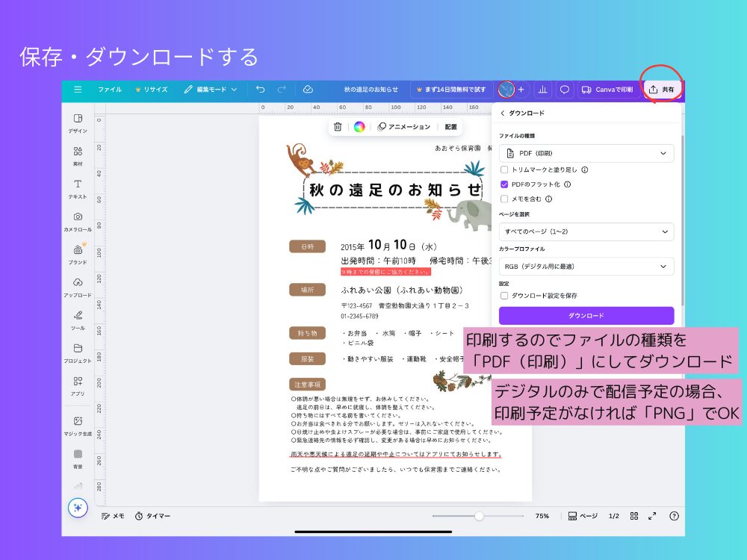Open the ファイル menu
The width and height of the screenshot is (747, 560).
(x=110, y=90)
